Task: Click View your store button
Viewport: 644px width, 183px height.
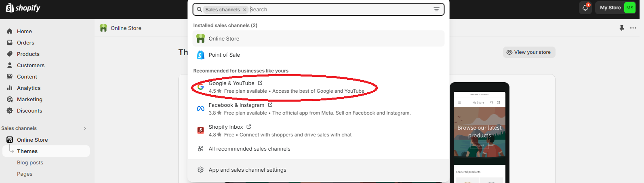Action: click(529, 52)
